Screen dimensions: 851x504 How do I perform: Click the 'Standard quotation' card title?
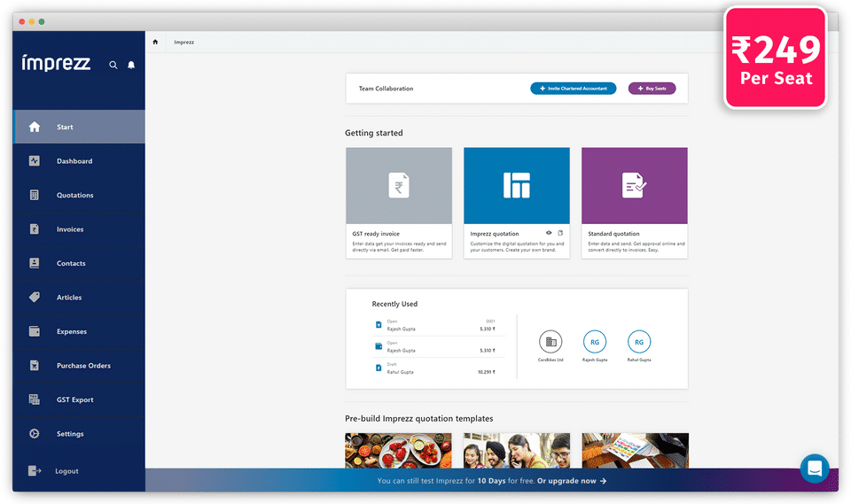(613, 234)
